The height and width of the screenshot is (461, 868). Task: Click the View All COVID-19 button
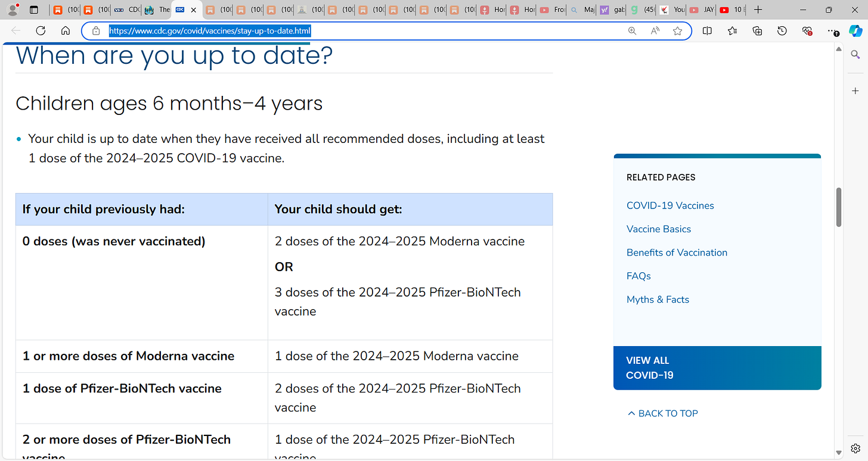[x=717, y=368]
